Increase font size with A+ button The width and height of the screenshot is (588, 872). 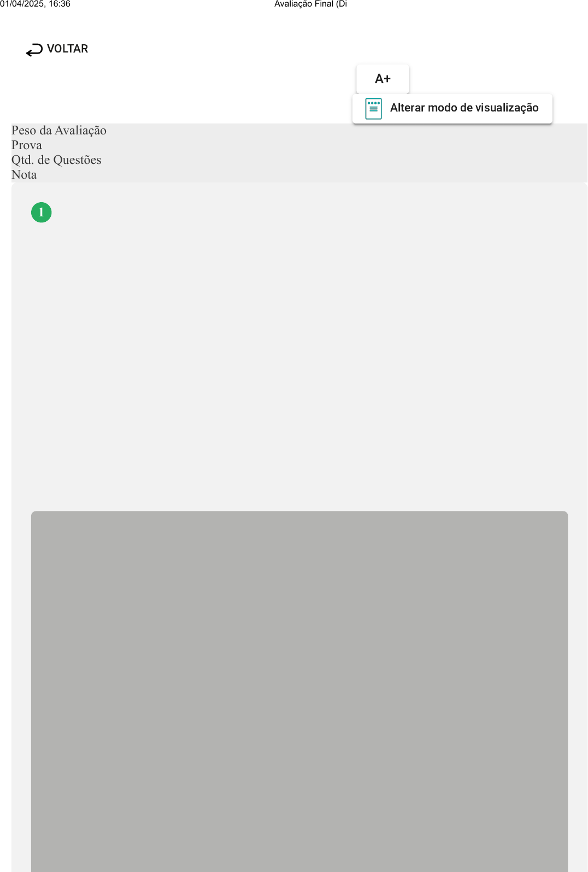tap(383, 79)
